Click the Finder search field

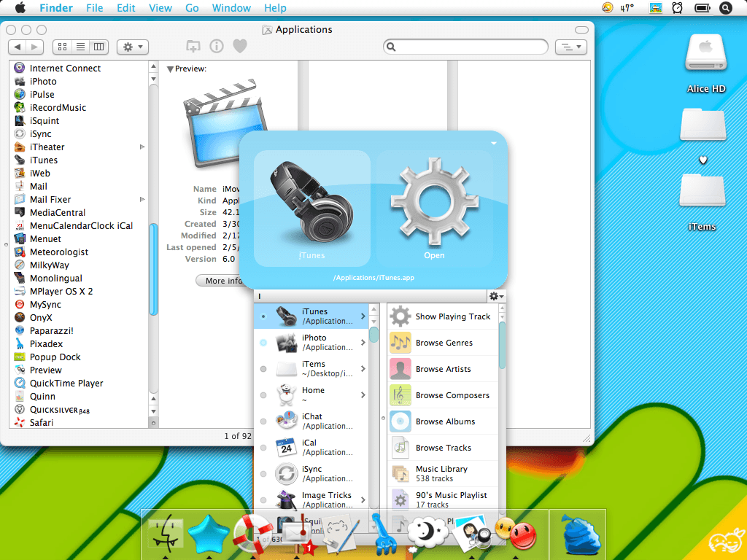[x=466, y=47]
